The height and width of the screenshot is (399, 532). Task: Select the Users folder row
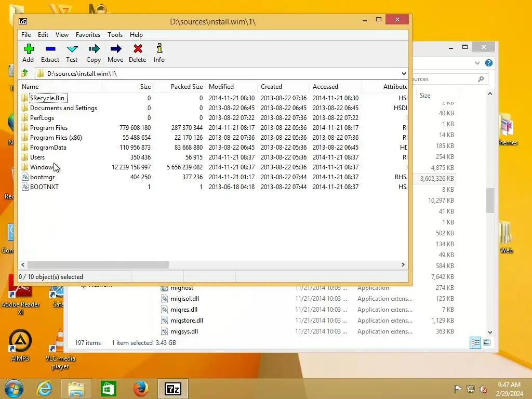pos(214,157)
